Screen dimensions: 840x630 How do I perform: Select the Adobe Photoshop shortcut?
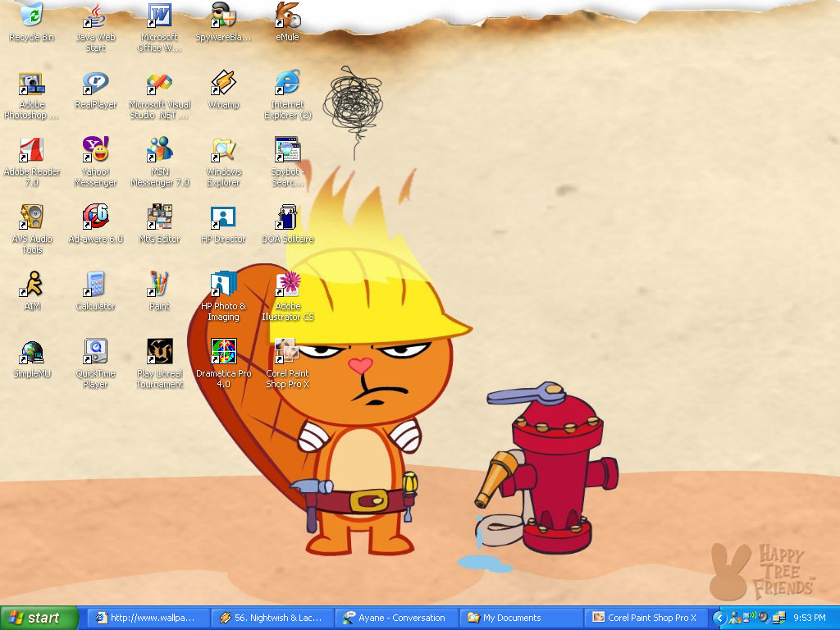[x=32, y=95]
